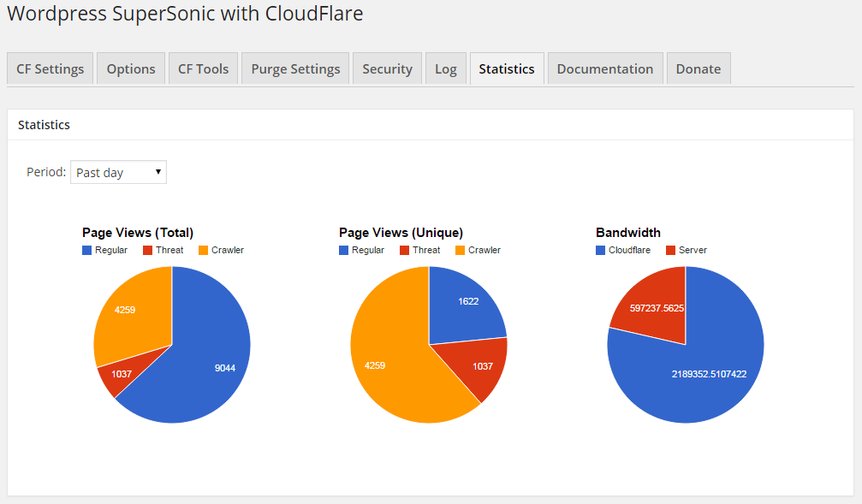Click Crawler legend label under Page Views (Unique)

click(x=485, y=250)
